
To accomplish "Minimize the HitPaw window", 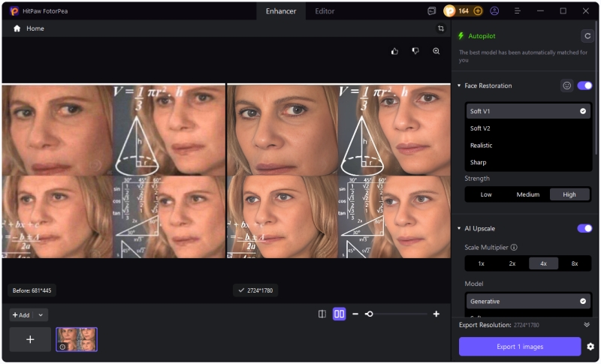I will pos(540,11).
